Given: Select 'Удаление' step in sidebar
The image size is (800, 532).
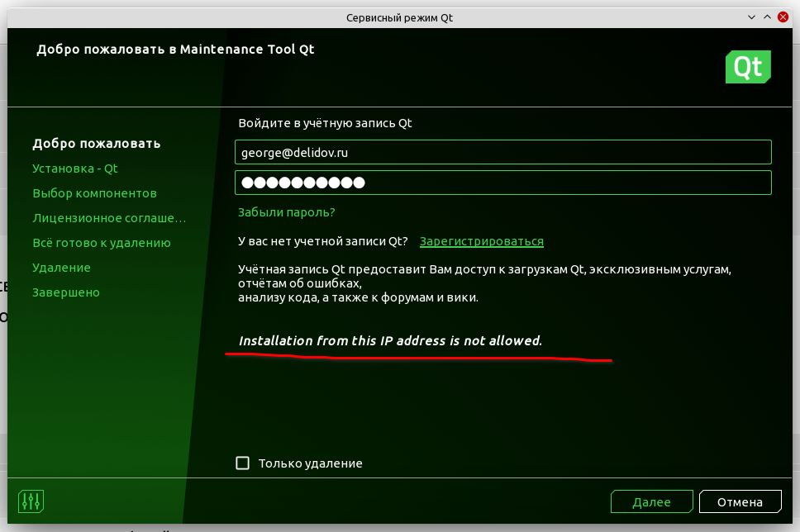Looking at the screenshot, I should click(61, 268).
